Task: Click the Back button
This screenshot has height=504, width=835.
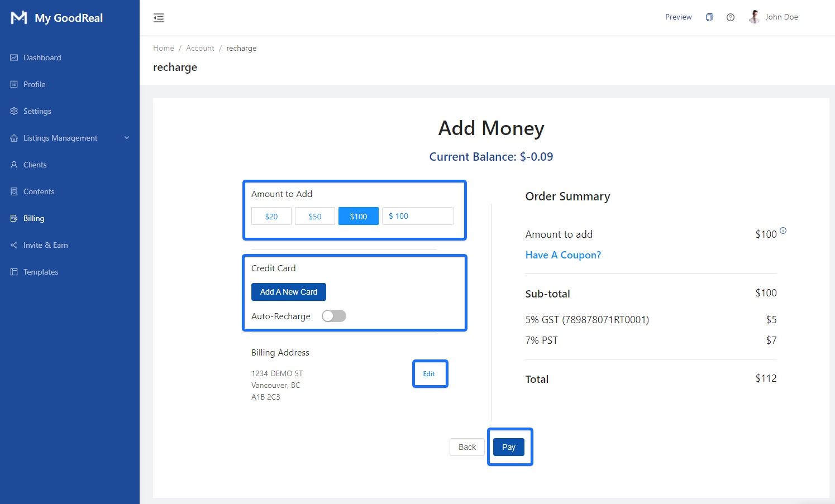Action: (x=467, y=447)
